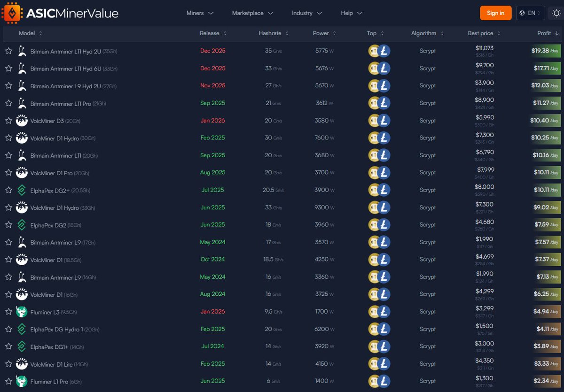Click Bitmain logo beside Antminer L11 Hyd 6U
The width and height of the screenshot is (564, 392).
point(22,69)
